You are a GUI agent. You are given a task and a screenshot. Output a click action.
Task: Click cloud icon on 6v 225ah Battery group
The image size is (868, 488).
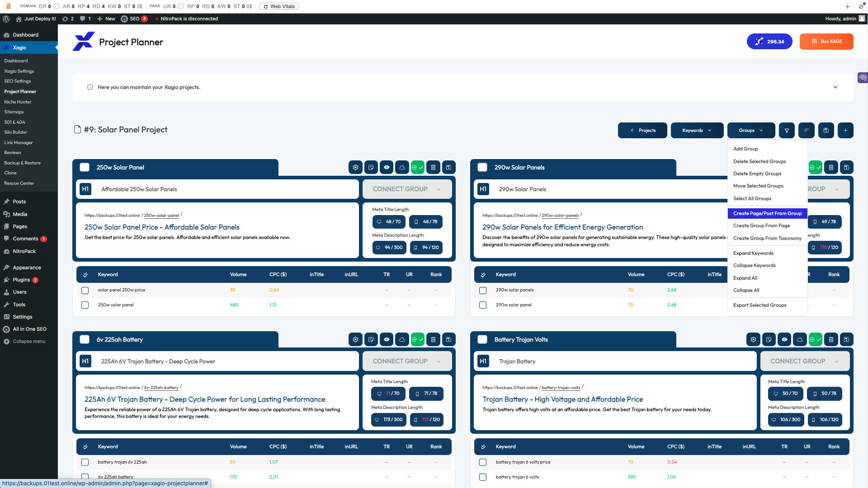tap(402, 340)
